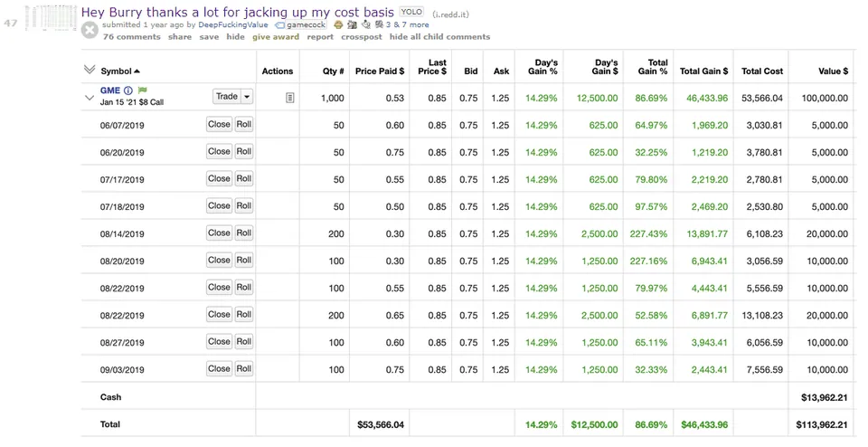Sort by Total Cost column header

762,71
